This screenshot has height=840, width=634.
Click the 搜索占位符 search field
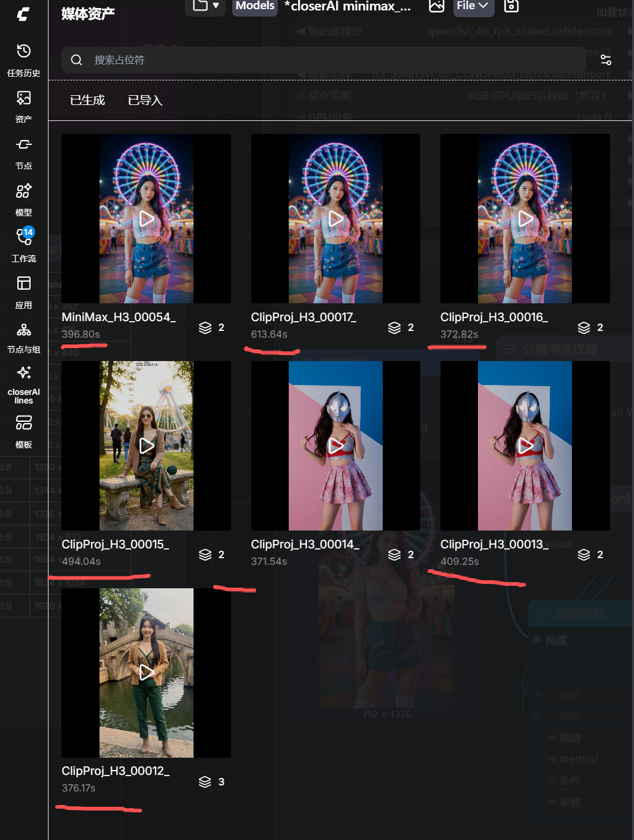tap(323, 60)
